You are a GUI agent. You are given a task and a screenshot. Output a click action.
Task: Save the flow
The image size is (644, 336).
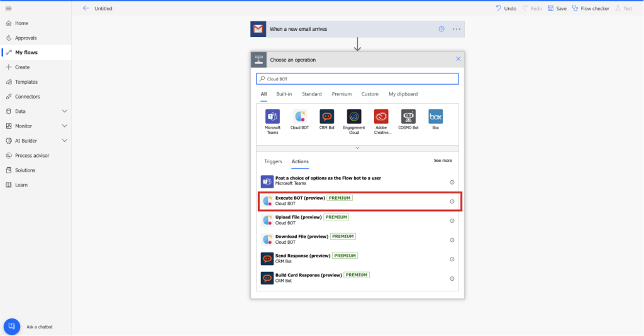557,8
